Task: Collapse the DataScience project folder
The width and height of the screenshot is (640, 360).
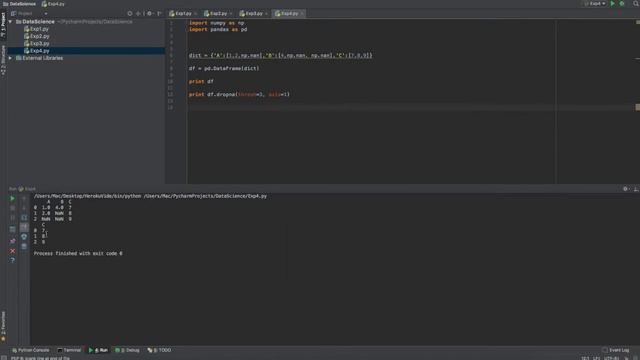Action: pos(10,22)
